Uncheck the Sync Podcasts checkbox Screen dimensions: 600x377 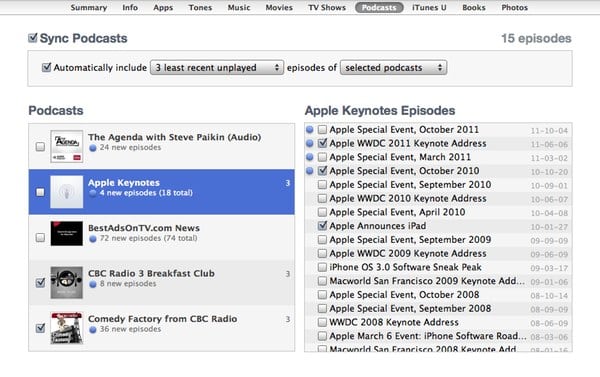click(x=33, y=38)
